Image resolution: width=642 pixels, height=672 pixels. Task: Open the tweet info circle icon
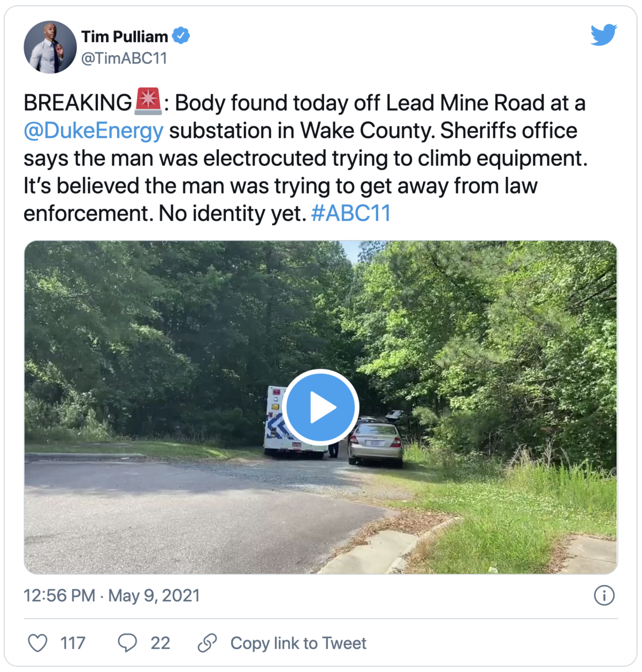coord(604,595)
